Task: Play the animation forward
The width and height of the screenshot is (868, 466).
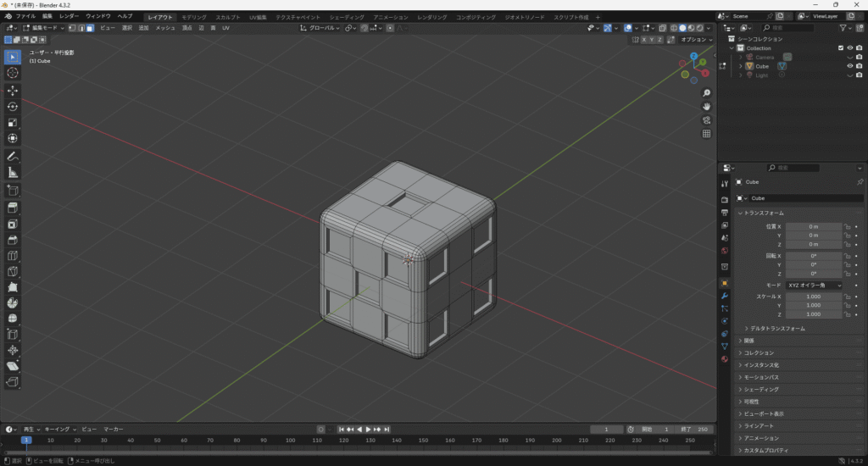Action: (x=368, y=430)
